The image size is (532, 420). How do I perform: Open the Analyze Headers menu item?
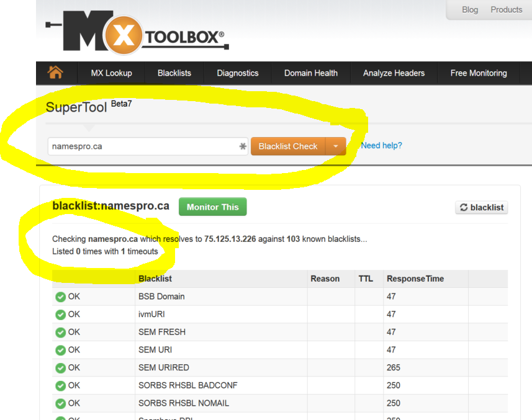(x=394, y=73)
